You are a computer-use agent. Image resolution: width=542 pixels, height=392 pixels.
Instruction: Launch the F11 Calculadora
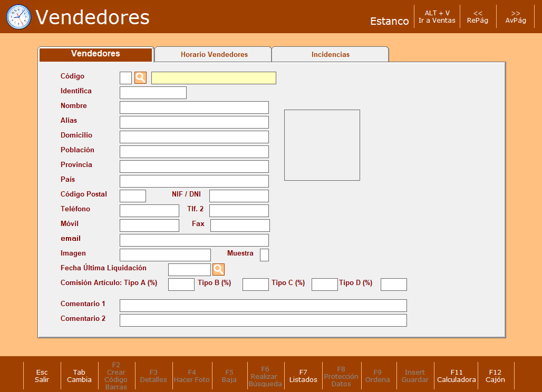(456, 376)
